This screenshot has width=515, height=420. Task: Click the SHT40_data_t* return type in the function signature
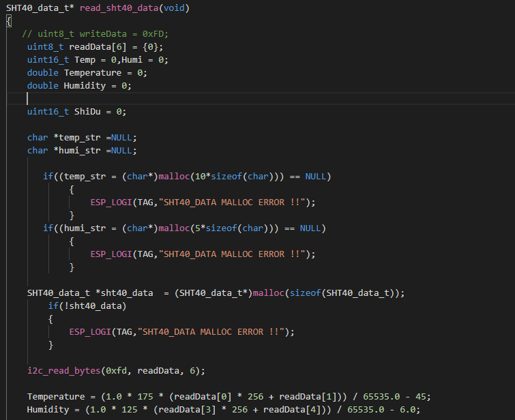coord(40,8)
